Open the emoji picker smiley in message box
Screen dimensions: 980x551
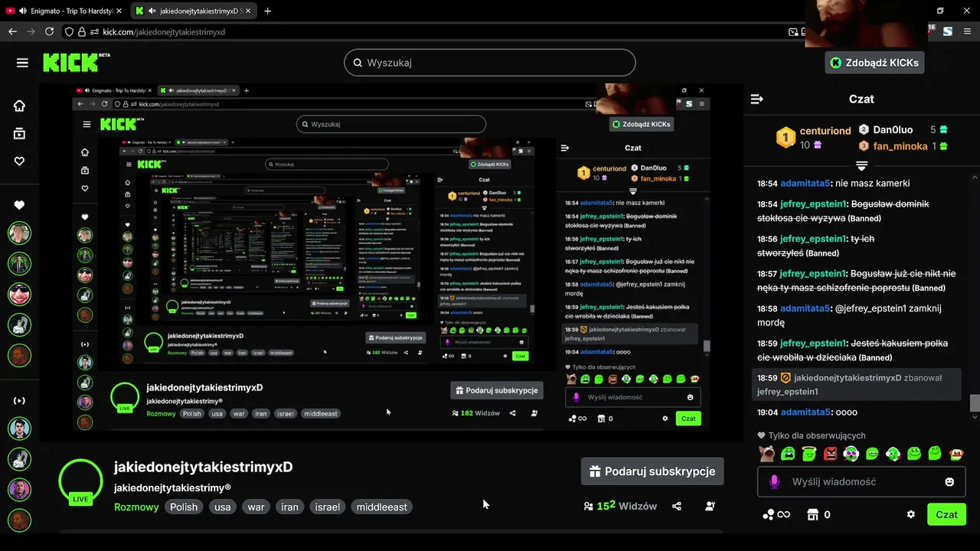pyautogui.click(x=949, y=482)
